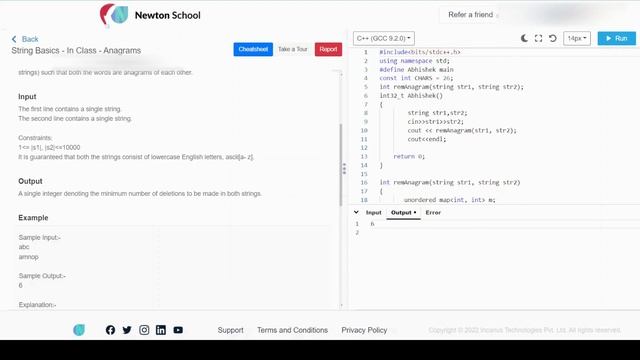
Task: Open the C++ (GCC 9.2.0) language dropdown
Action: (x=384, y=38)
